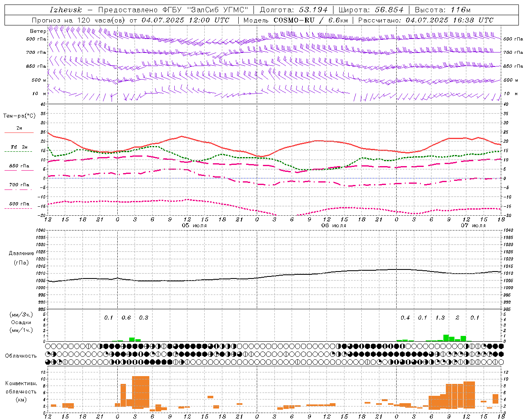The image size is (525, 420).
Task: Click the Izhevsk station name in header
Action: click(x=66, y=10)
